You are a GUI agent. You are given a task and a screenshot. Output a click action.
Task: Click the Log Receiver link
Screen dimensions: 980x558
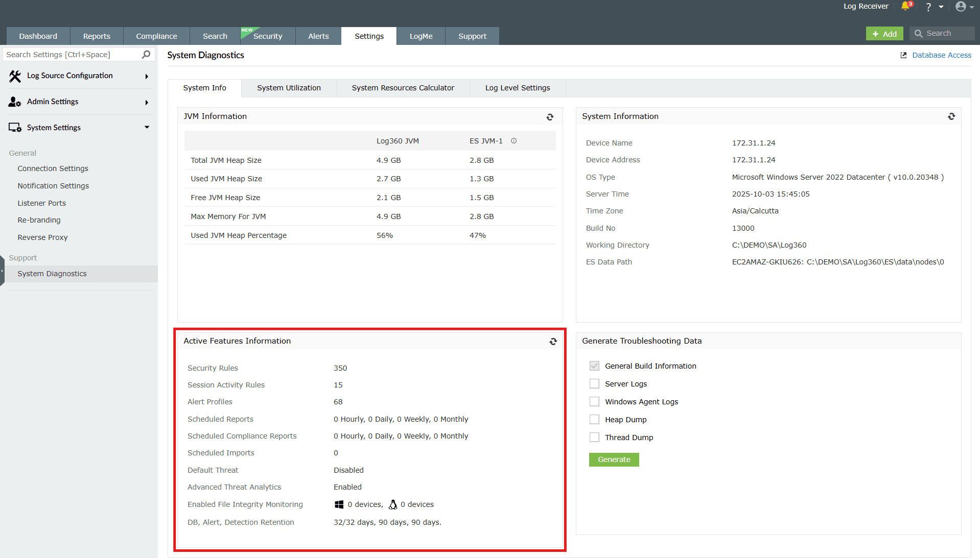tap(866, 6)
